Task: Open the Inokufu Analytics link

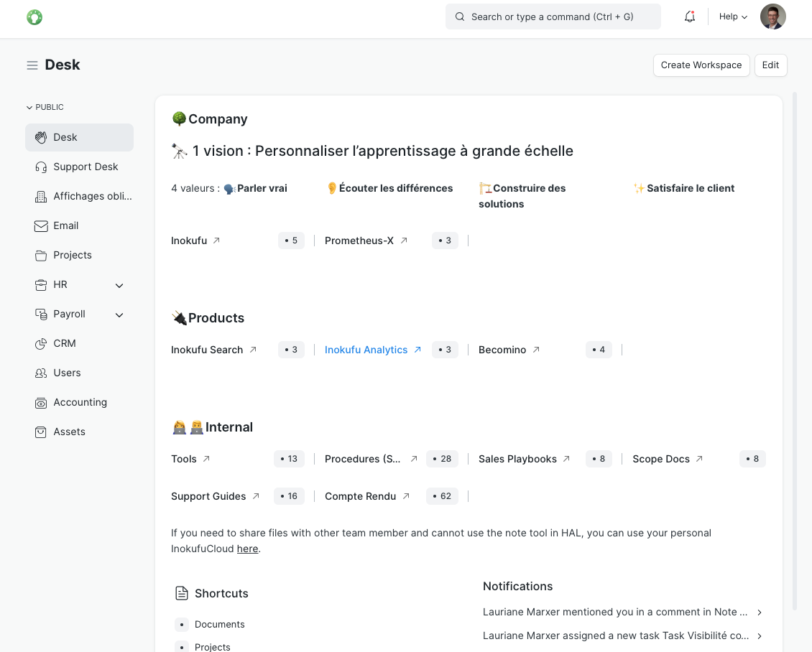Action: point(366,350)
